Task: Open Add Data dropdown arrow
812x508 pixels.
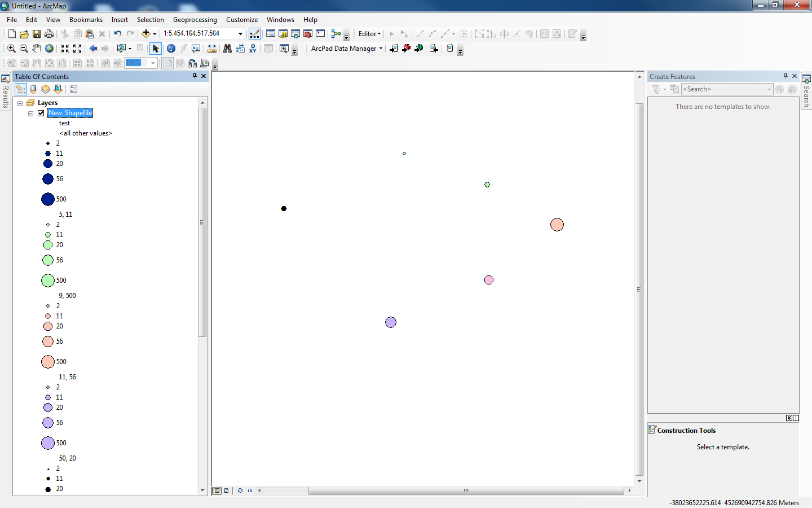Action: [x=155, y=34]
